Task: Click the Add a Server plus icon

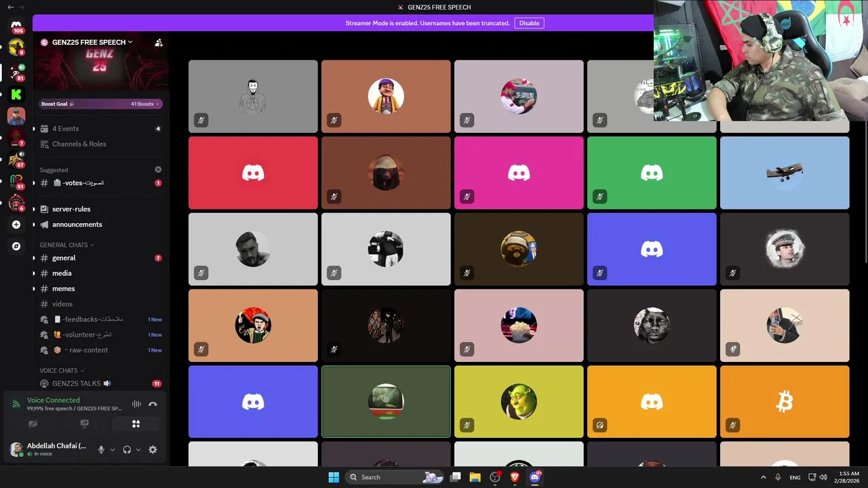Action: pos(16,224)
